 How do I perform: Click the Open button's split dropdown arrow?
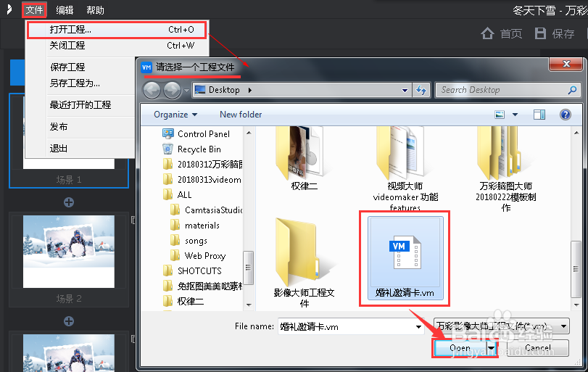point(492,348)
